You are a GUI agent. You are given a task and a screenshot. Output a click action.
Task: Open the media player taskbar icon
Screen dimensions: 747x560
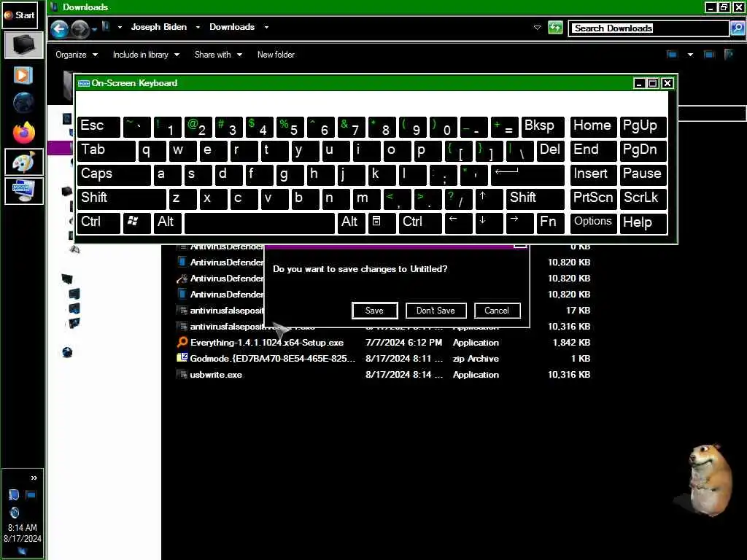pyautogui.click(x=23, y=75)
